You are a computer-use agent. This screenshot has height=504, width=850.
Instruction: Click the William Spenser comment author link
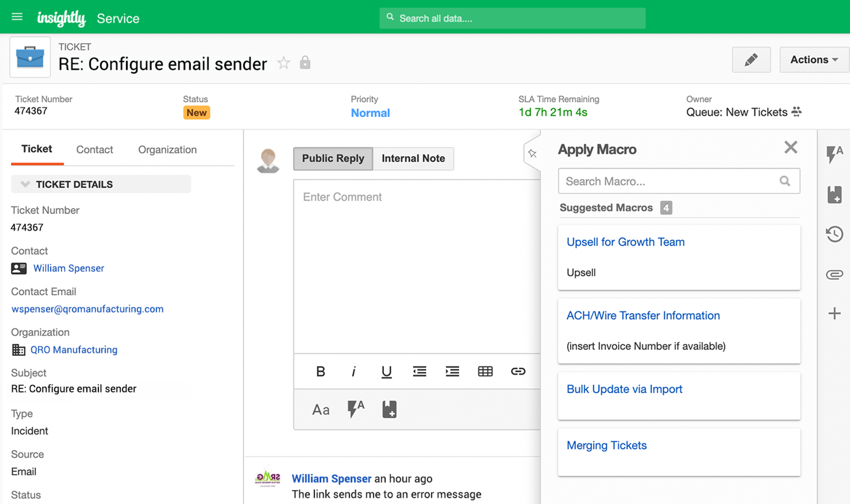click(x=331, y=479)
